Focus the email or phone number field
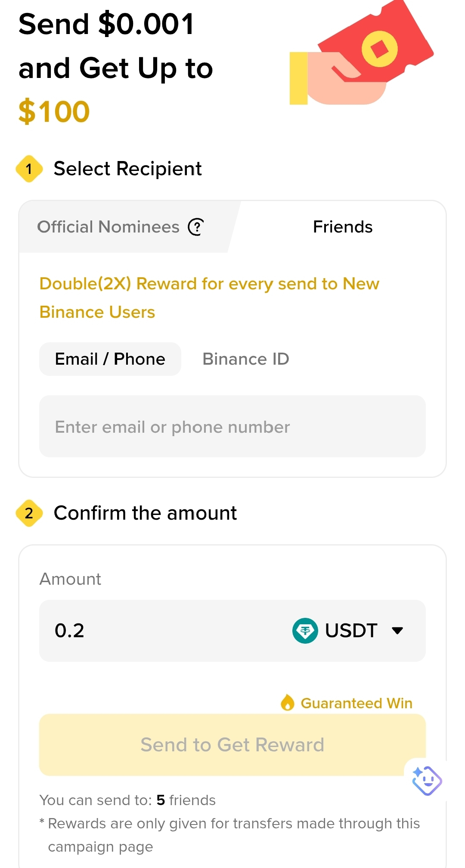 click(x=232, y=426)
